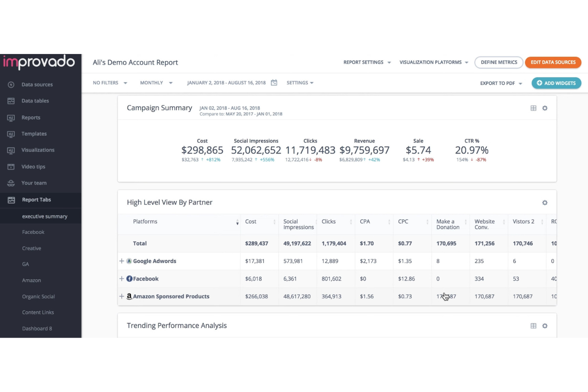Expand the Google Adwords row

[x=122, y=261]
